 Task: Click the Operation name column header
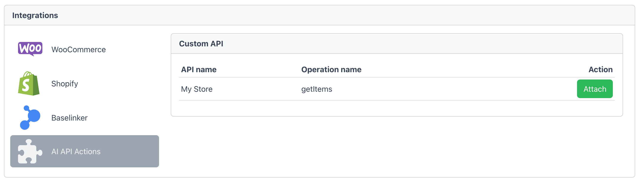331,70
